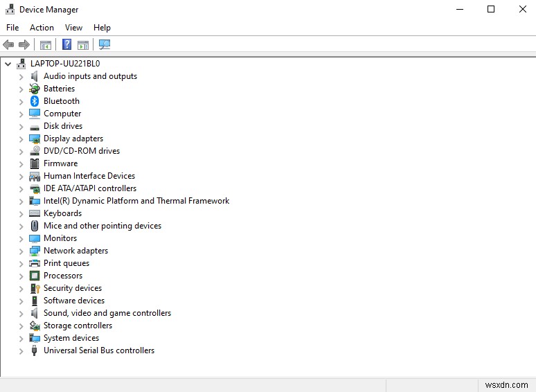Click the Device Manager title bar icon
This screenshot has height=392, width=536.
coord(10,9)
